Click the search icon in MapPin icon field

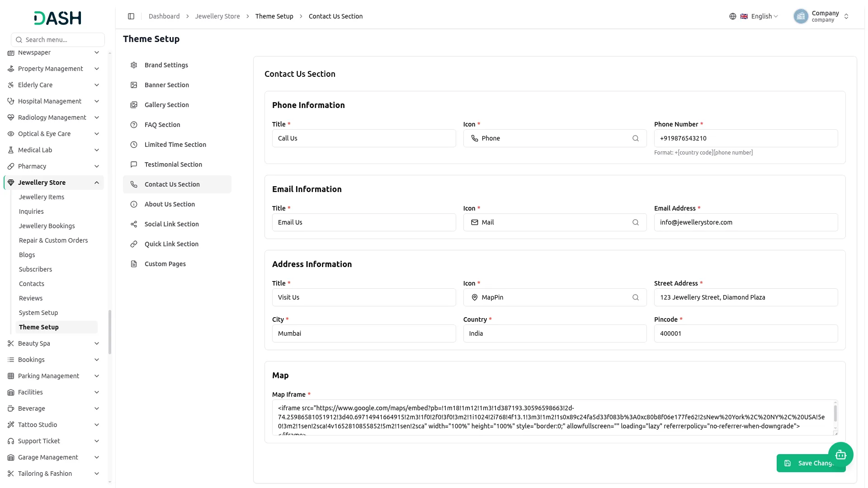tap(636, 297)
